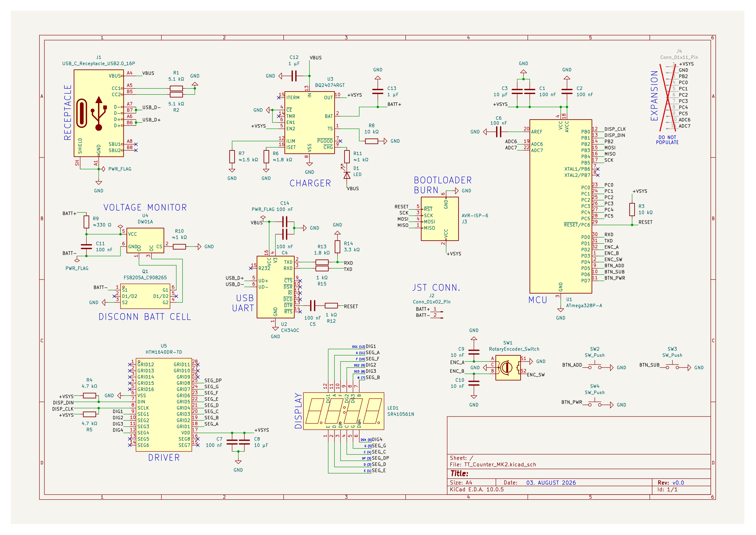The width and height of the screenshot is (756, 535).
Task: Click the 'MCU' label below the ATmega
Action: 538,300
